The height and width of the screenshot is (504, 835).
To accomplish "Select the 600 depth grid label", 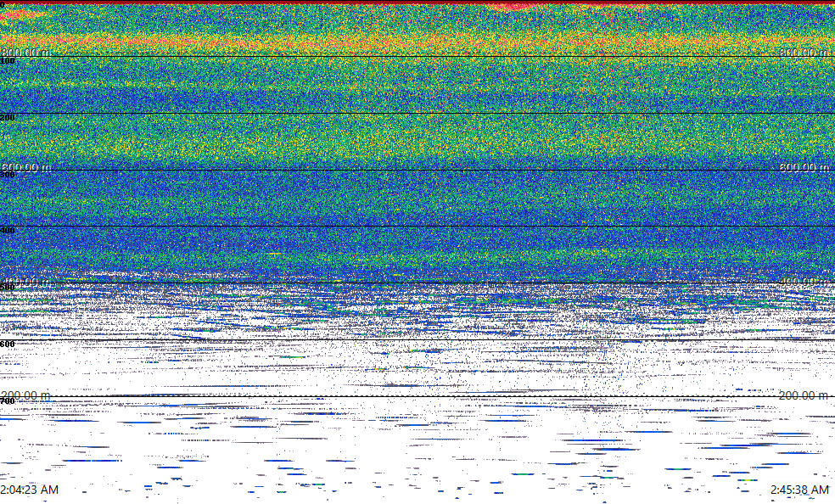I will (x=8, y=344).
